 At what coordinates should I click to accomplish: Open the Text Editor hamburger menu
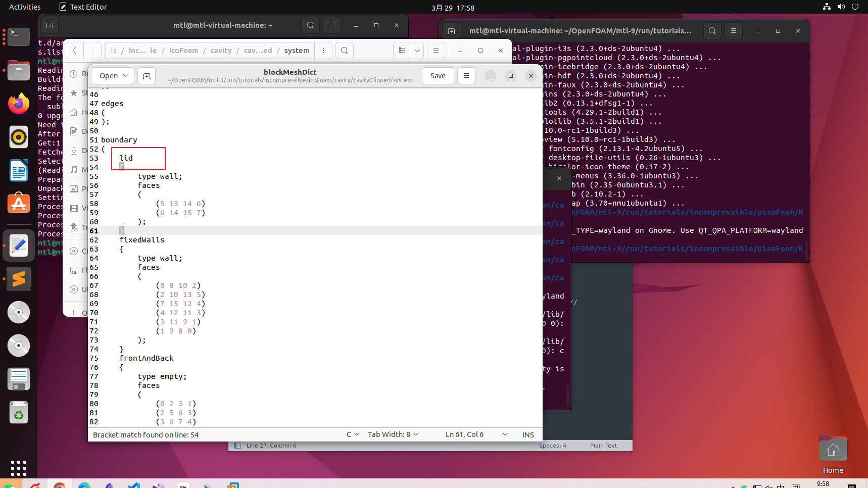466,76
